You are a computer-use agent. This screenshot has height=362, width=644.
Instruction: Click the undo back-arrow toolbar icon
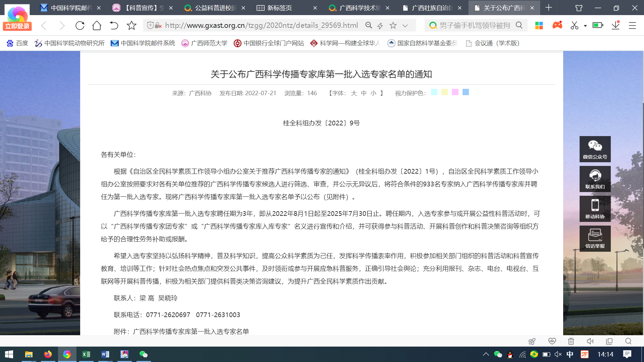(x=114, y=25)
